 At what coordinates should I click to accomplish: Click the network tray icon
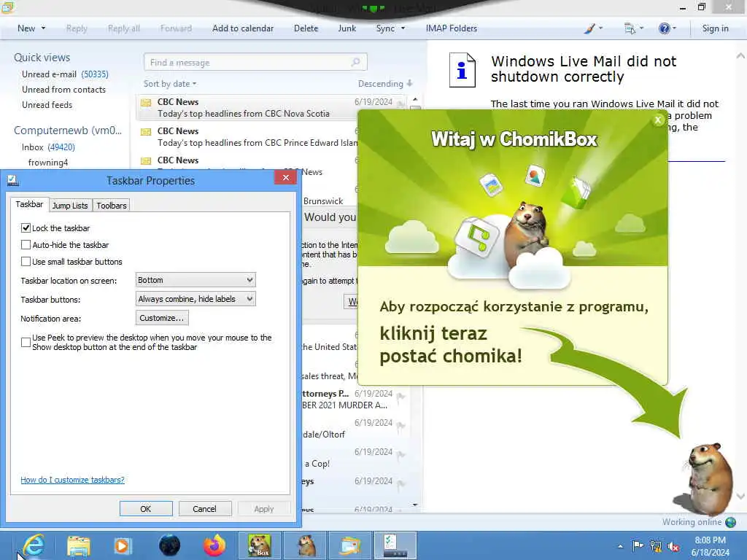tap(656, 545)
